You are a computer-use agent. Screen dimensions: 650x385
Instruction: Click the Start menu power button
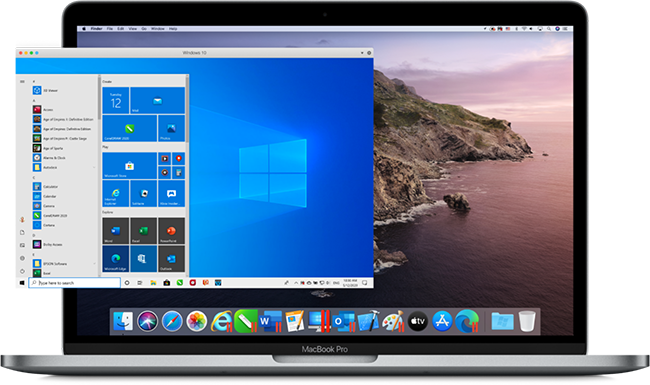pyautogui.click(x=22, y=271)
